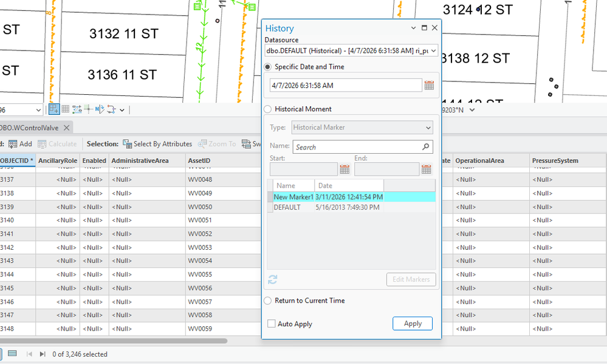Image resolution: width=607 pixels, height=364 pixels.
Task: Click the specific date time input field
Action: coord(346,86)
